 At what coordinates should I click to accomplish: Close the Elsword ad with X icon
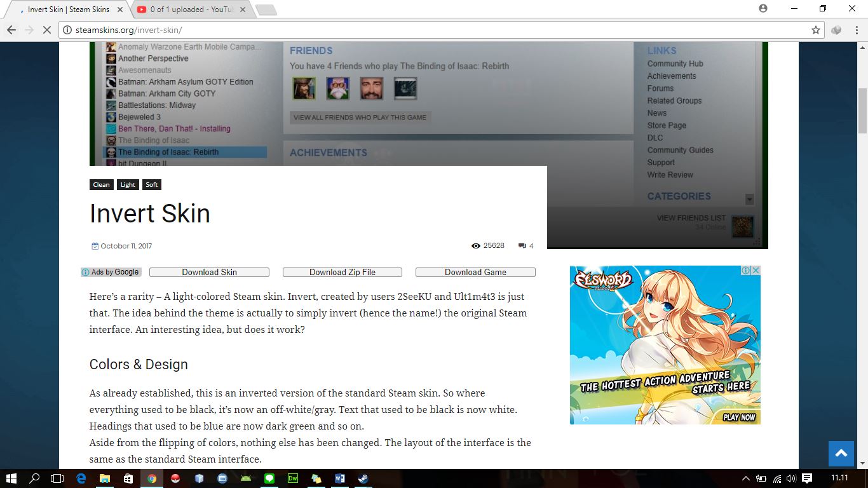756,270
